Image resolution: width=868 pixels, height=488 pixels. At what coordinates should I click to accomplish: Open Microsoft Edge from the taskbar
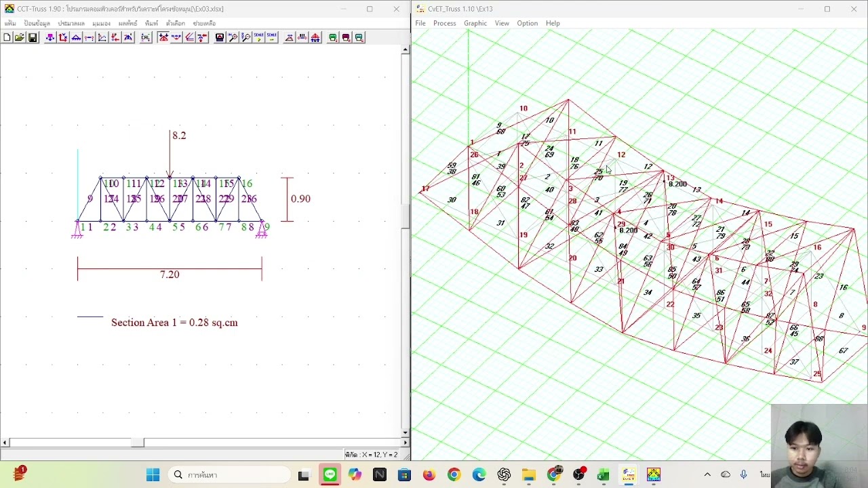point(479,475)
